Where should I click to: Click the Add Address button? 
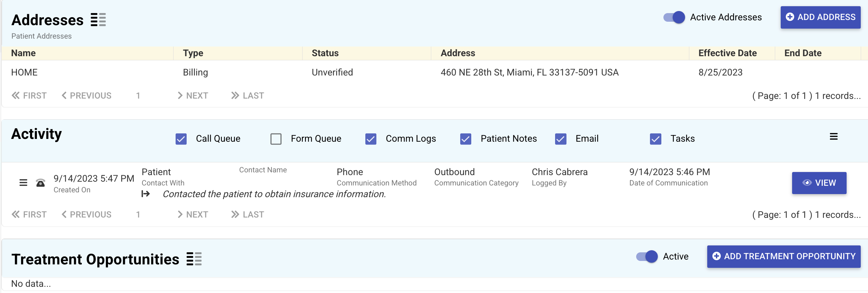(820, 17)
